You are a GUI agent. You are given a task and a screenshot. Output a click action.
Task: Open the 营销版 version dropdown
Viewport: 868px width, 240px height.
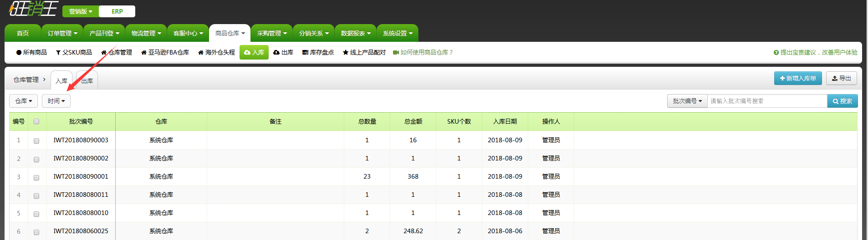[x=81, y=11]
